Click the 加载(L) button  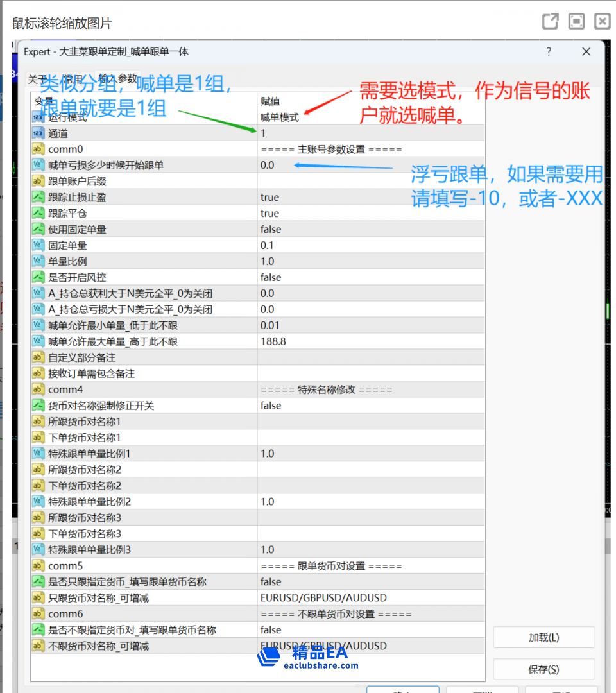[543, 637]
